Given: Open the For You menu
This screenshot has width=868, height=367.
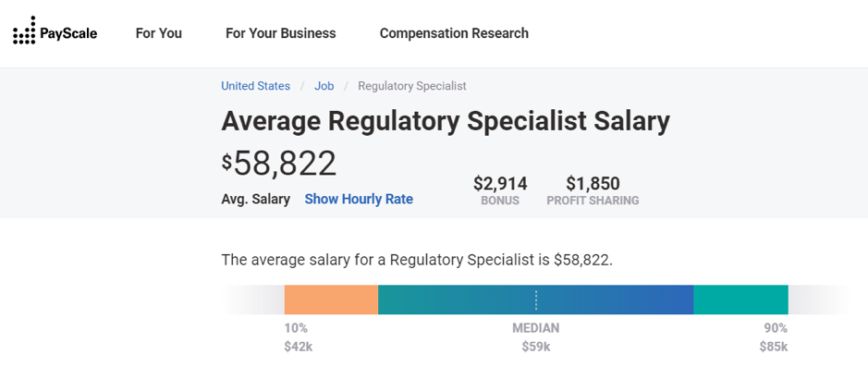Looking at the screenshot, I should pyautogui.click(x=158, y=33).
